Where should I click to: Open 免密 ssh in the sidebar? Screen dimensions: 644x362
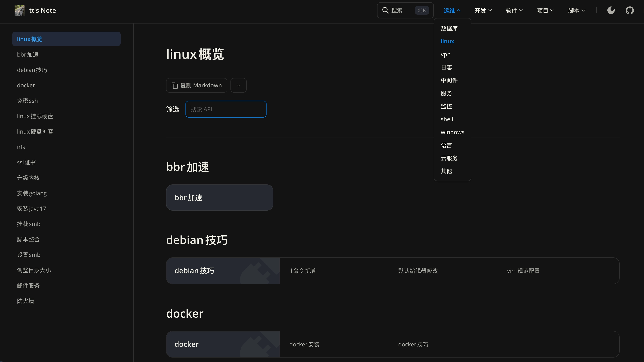(x=27, y=101)
